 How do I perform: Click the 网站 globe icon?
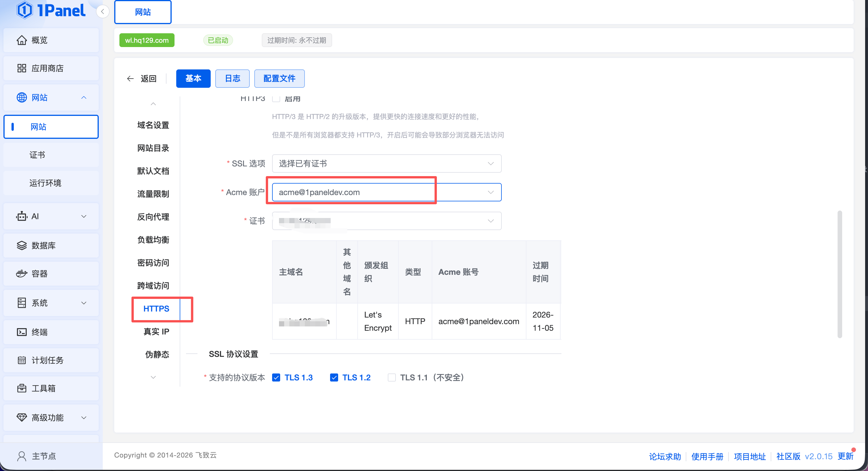point(22,97)
